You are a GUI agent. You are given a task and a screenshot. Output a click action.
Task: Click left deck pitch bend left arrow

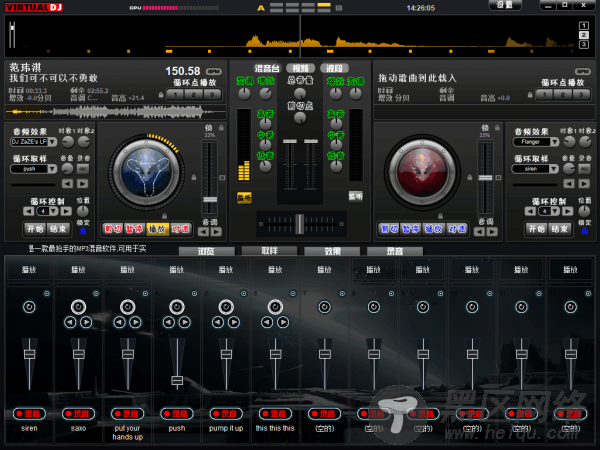[204, 232]
